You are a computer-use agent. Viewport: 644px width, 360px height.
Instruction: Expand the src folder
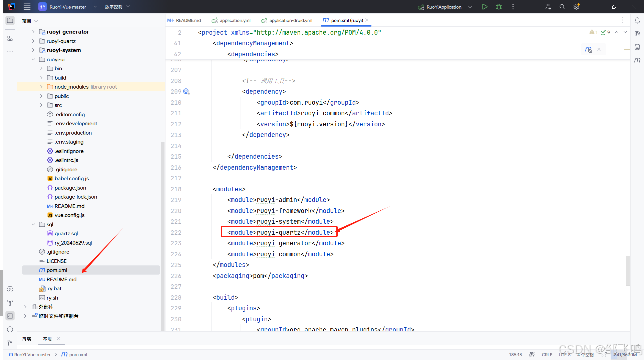point(41,105)
